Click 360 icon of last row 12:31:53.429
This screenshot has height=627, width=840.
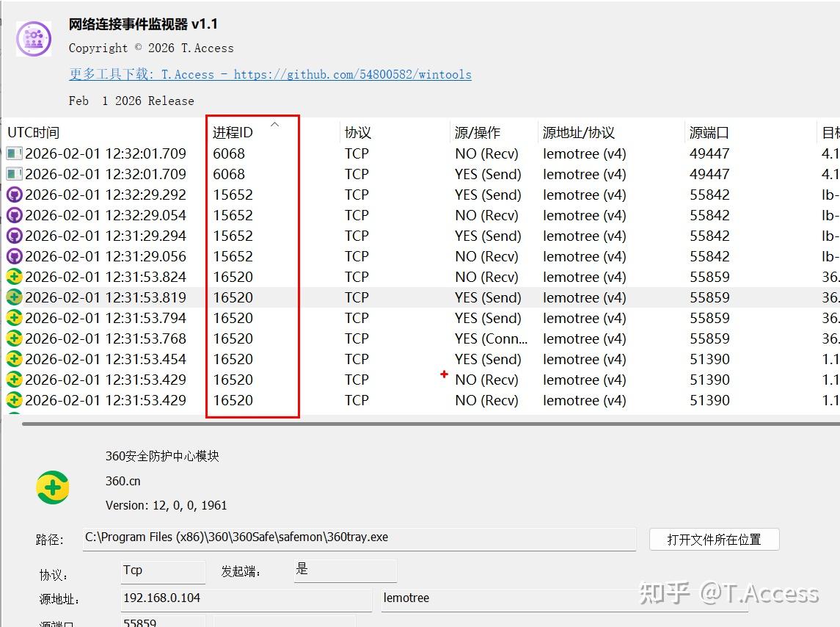[15, 401]
